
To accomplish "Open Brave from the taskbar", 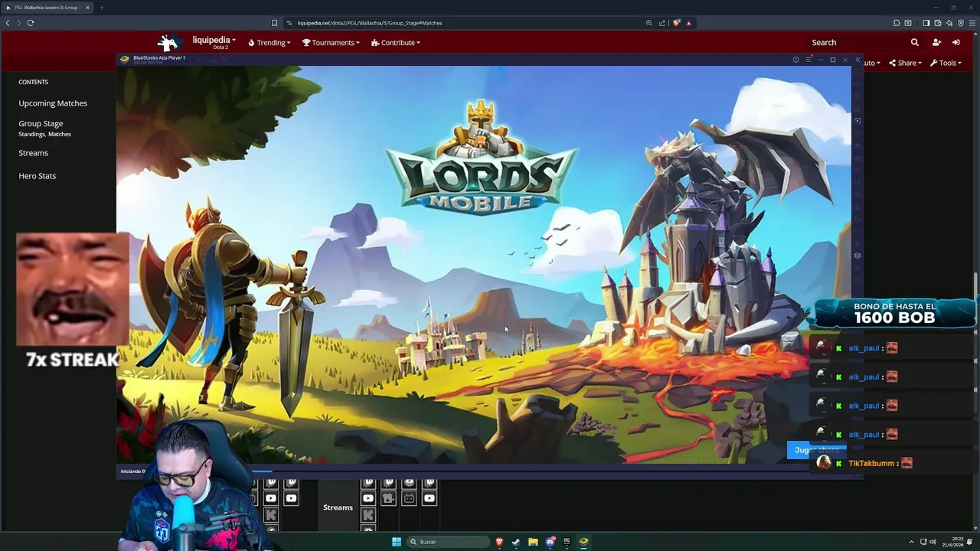I will click(x=500, y=542).
